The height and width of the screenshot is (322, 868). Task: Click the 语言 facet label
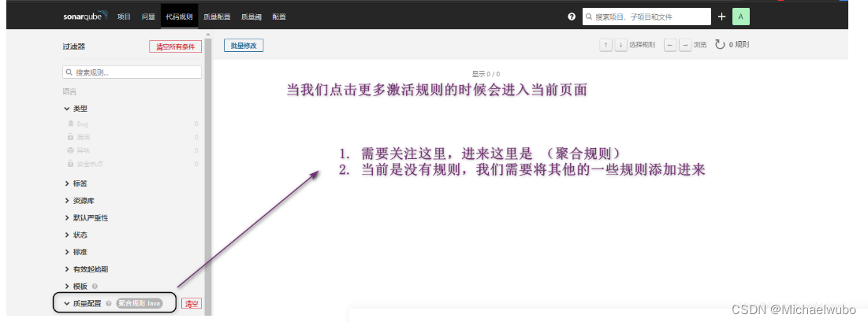pos(69,92)
